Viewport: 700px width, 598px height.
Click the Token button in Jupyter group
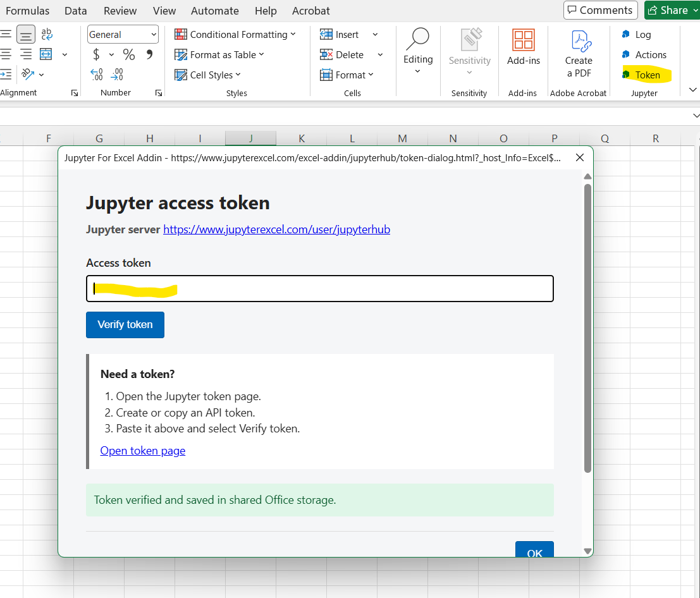pyautogui.click(x=641, y=75)
